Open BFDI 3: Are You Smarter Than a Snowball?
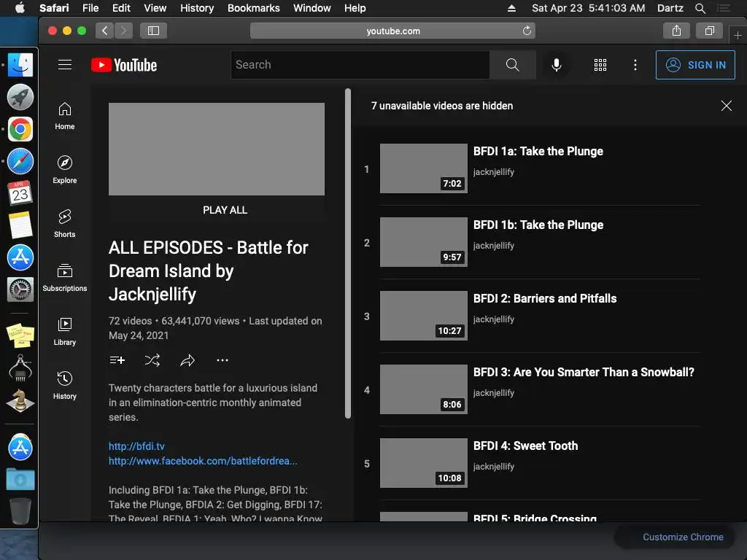This screenshot has height=560, width=747. [x=584, y=372]
